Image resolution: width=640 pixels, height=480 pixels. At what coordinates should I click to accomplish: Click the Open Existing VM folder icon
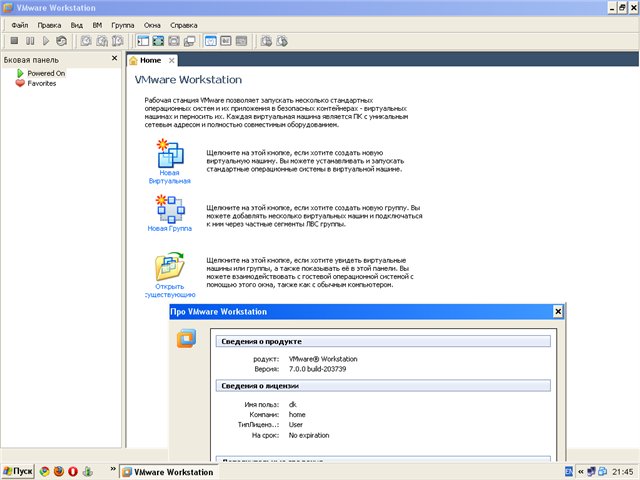click(170, 266)
